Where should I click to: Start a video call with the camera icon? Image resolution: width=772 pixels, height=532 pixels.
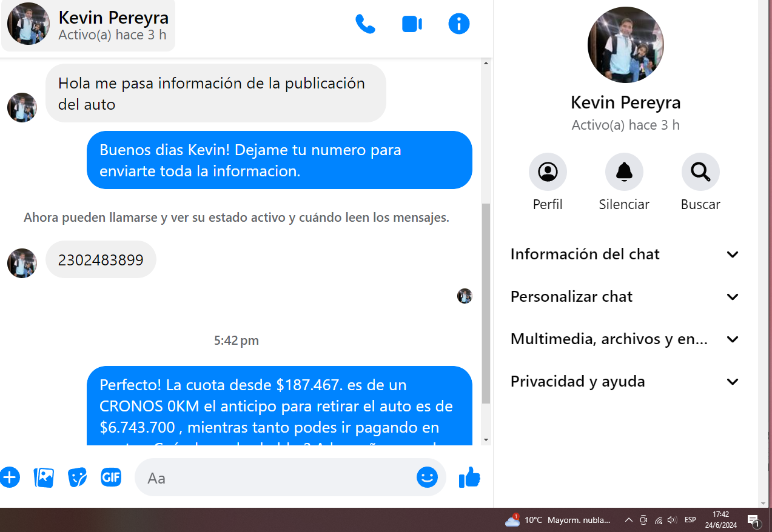412,24
